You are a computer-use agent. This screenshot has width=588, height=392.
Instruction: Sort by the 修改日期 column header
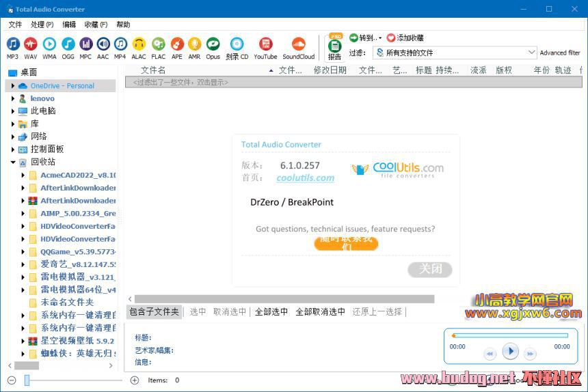coord(330,70)
